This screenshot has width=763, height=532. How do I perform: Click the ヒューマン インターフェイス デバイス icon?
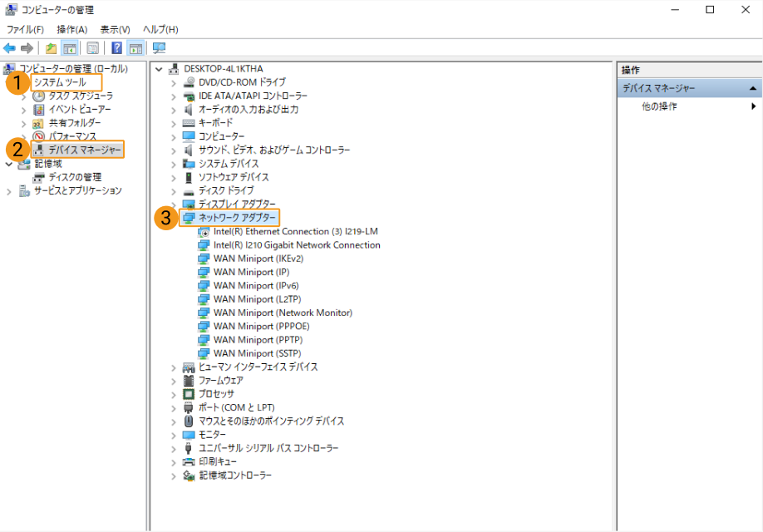189,367
